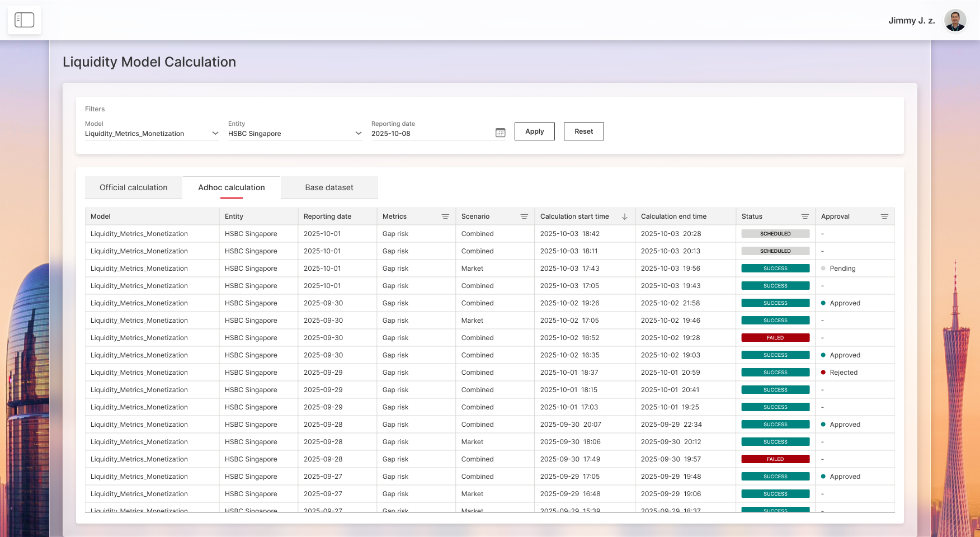The image size is (980, 537).
Task: Open the Base dataset tab
Action: (x=329, y=187)
